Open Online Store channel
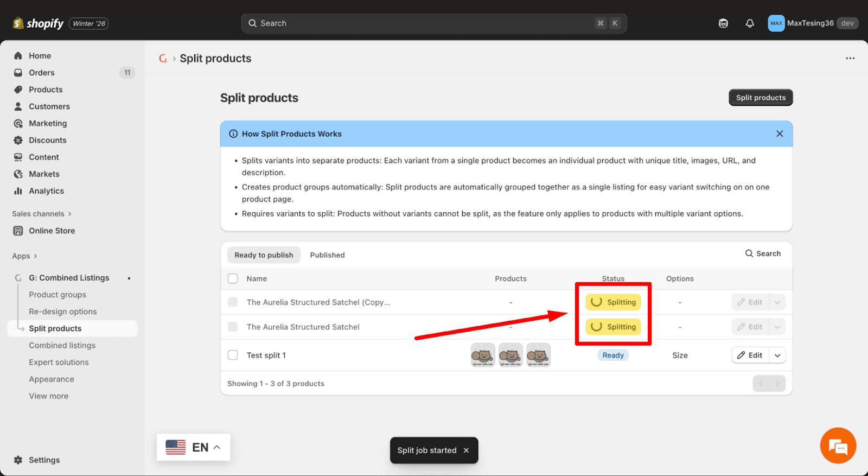Screen dimensions: 868x476 coord(52,231)
